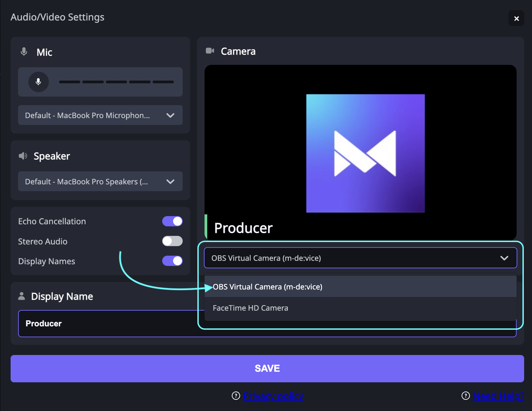Open the speaker device dropdown
This screenshot has height=411, width=532.
click(100, 181)
